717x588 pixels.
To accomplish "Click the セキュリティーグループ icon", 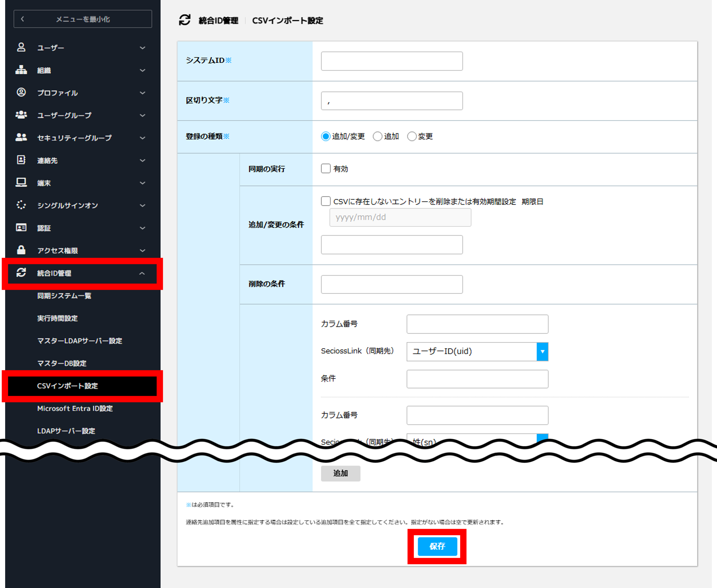I will (x=21, y=137).
